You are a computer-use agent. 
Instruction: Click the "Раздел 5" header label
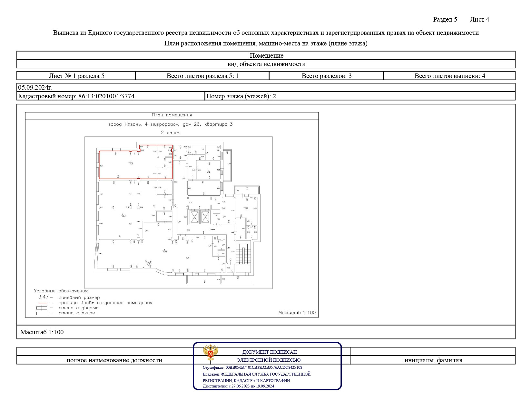pyautogui.click(x=445, y=19)
